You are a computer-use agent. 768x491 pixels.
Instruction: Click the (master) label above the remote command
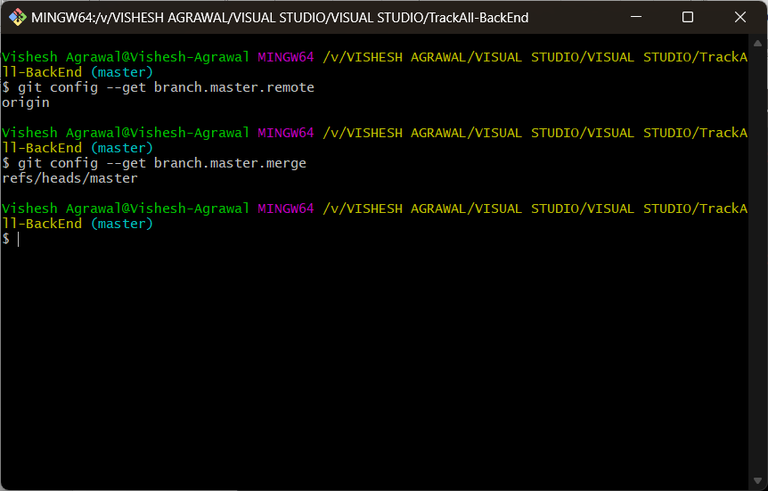tap(122, 73)
